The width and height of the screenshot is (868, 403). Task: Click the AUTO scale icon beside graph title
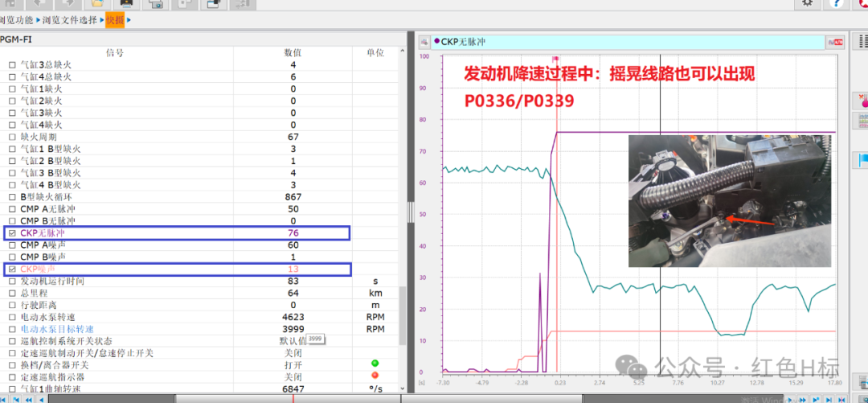pyautogui.click(x=834, y=42)
